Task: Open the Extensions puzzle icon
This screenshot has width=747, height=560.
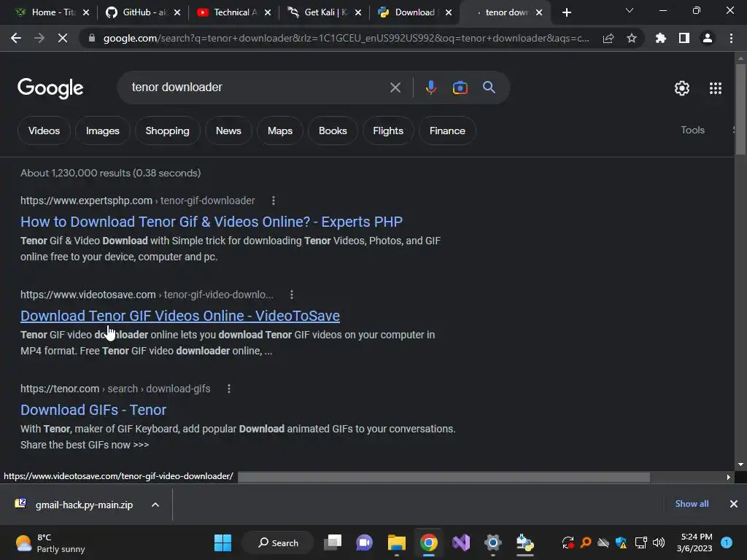Action: (660, 38)
